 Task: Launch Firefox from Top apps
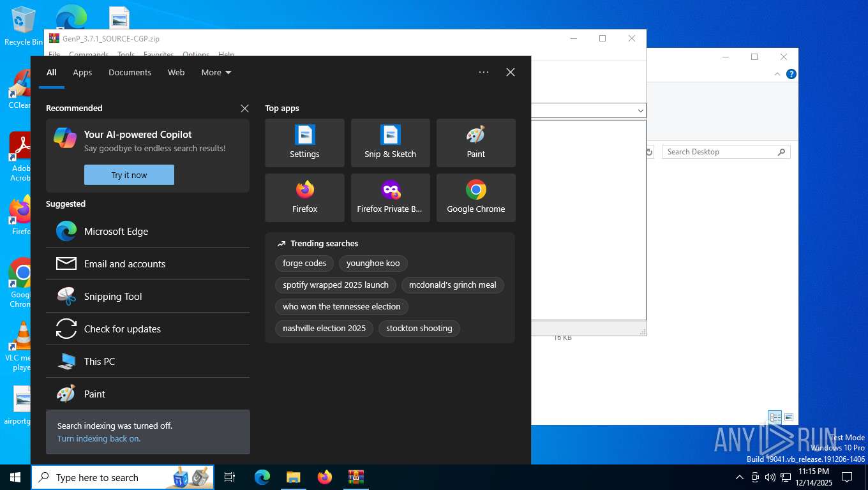pos(304,198)
